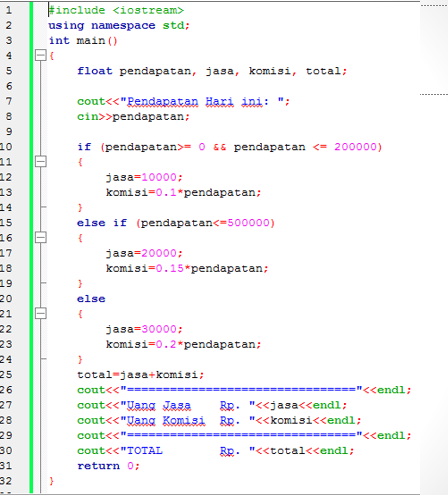
Task: Click the separator cout on line 29
Action: 244,435
